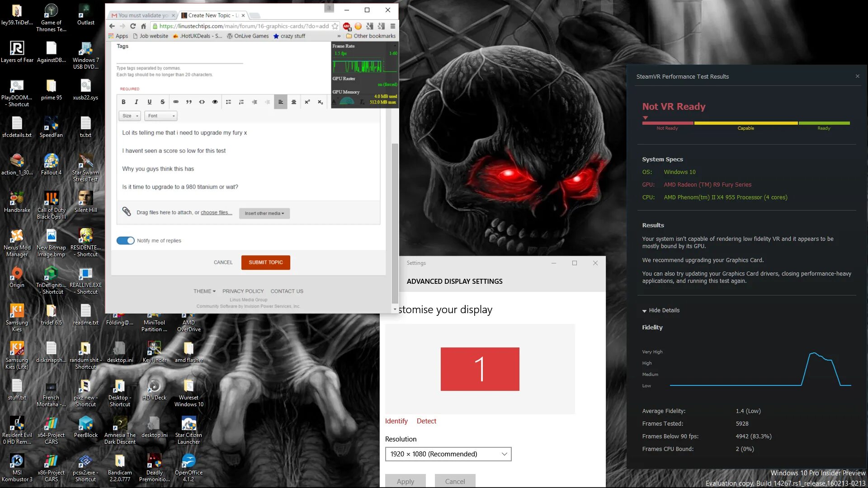Click the linustechtips address bar
The height and width of the screenshot is (488, 868).
(x=244, y=26)
